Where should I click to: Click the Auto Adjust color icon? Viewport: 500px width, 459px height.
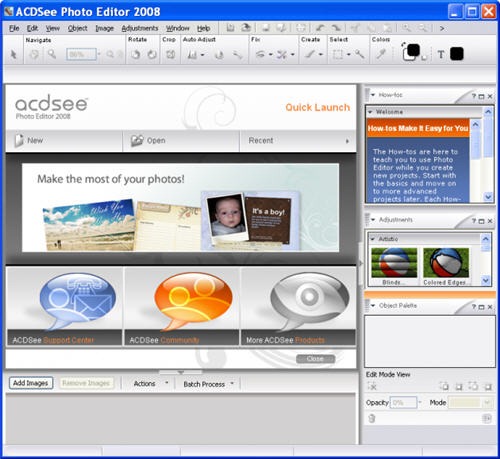[219, 54]
